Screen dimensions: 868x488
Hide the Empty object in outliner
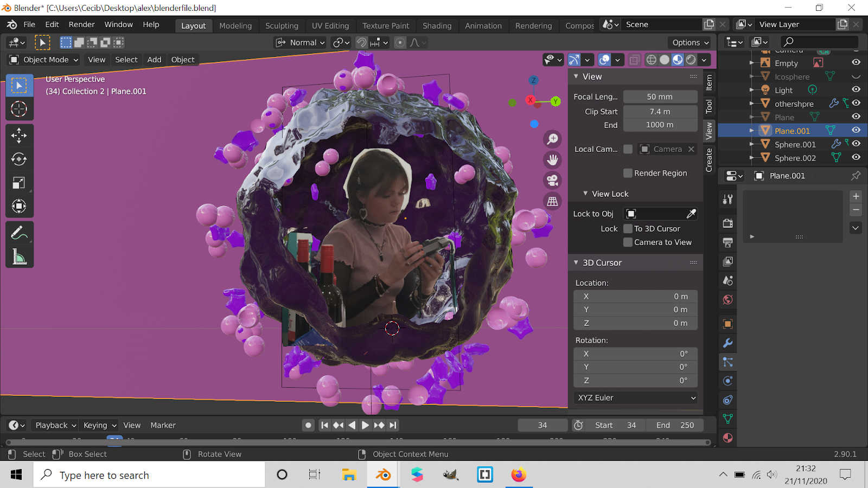(x=856, y=63)
